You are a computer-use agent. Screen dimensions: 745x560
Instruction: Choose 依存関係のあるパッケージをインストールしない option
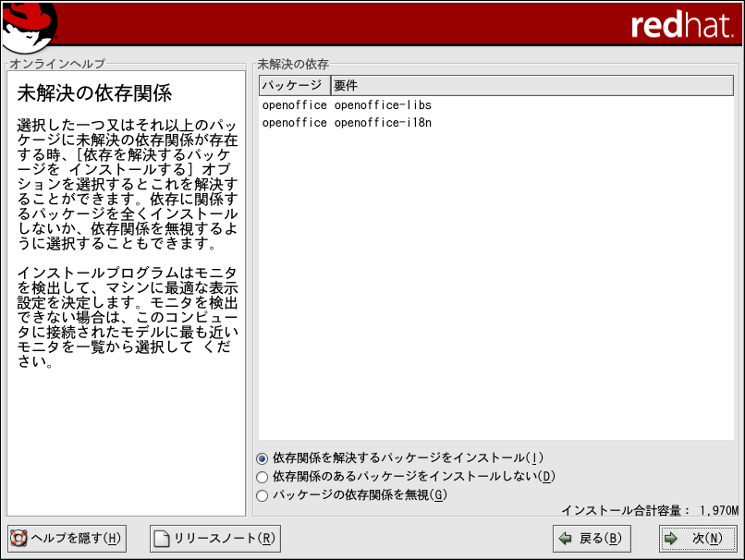pos(263,477)
